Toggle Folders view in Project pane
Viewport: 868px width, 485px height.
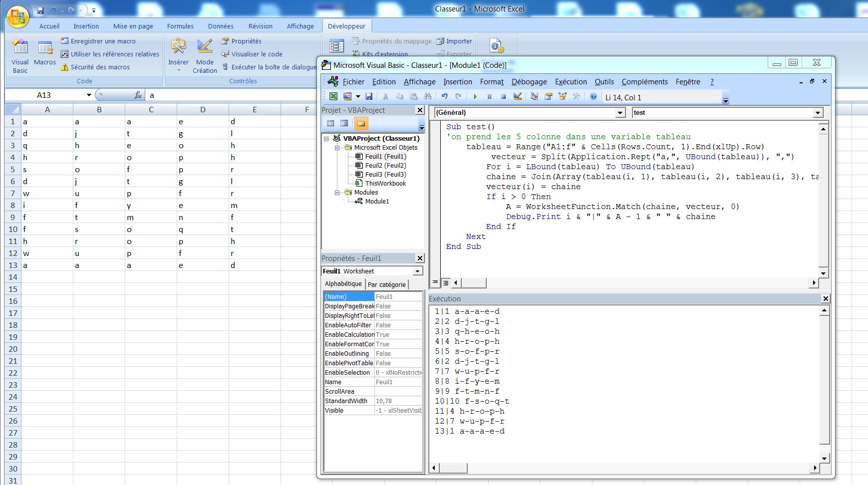point(360,123)
